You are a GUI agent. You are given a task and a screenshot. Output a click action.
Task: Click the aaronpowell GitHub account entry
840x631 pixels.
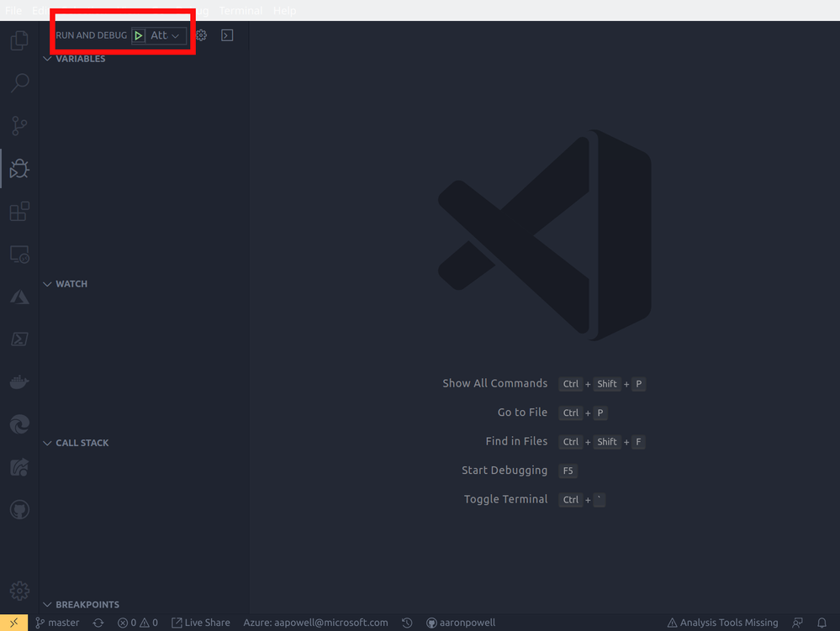[461, 623]
